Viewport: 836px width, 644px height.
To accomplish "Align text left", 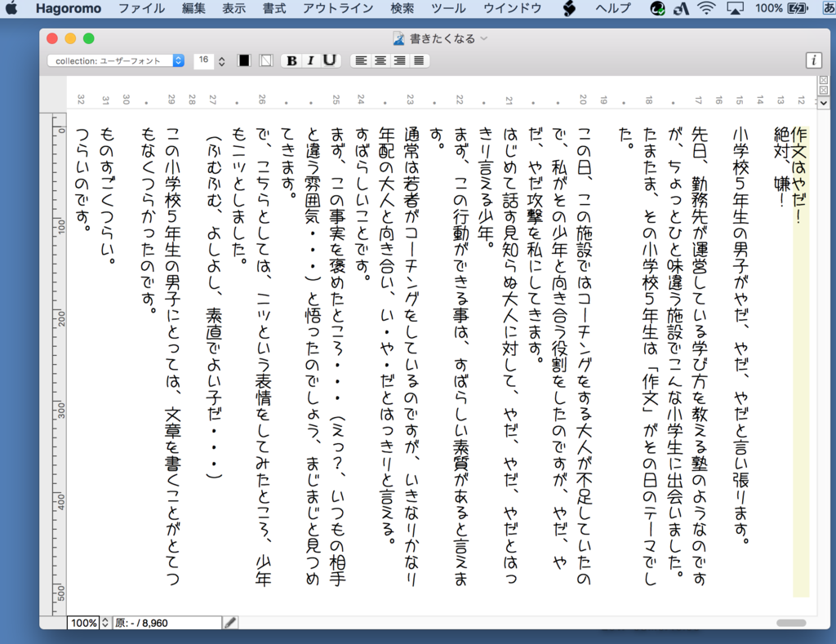I will click(x=361, y=60).
